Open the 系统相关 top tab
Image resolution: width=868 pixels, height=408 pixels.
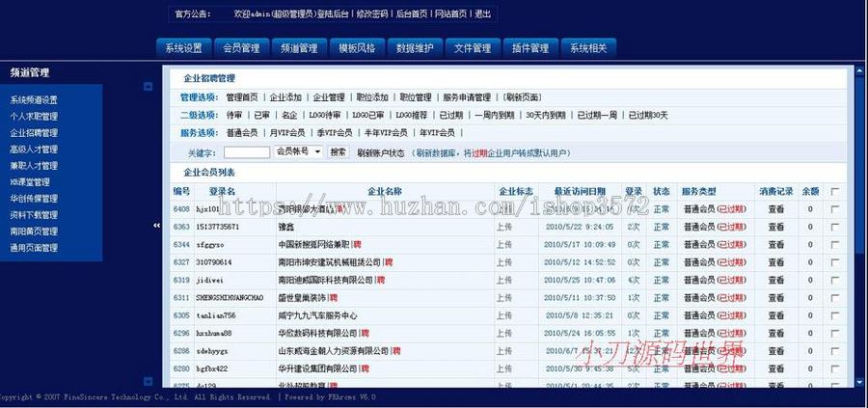click(588, 48)
